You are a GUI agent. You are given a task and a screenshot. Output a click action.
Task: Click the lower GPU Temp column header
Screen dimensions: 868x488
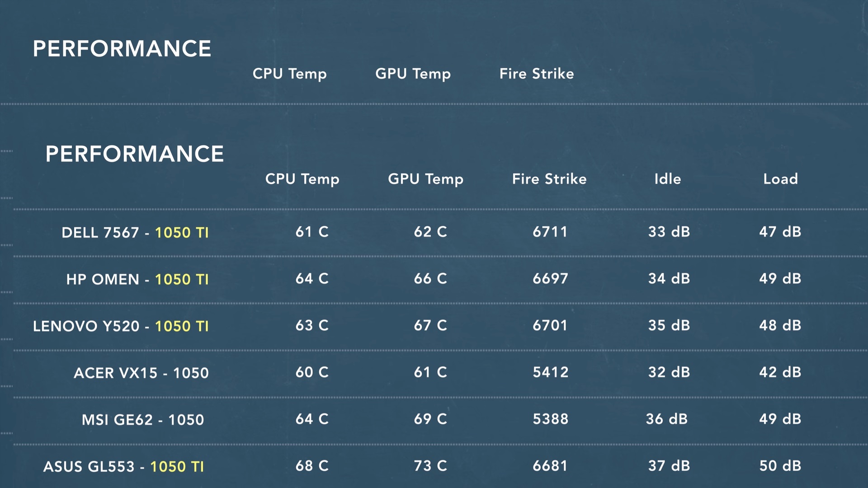[x=425, y=179]
